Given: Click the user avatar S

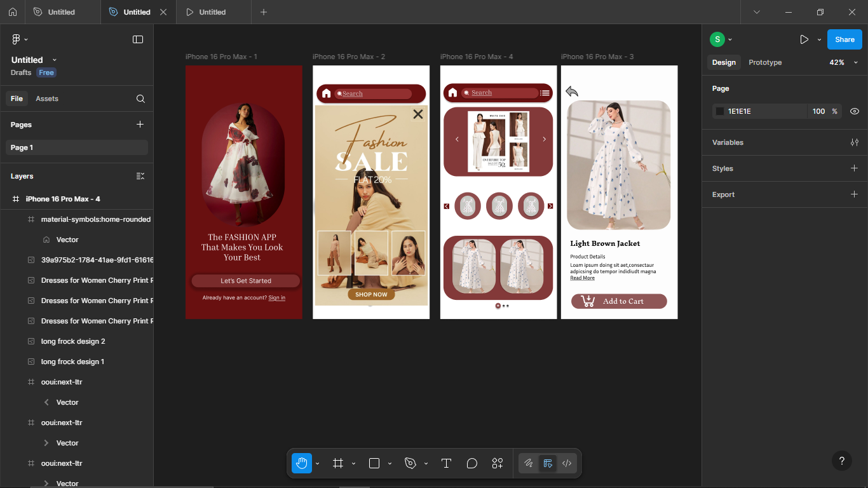Looking at the screenshot, I should 717,39.
